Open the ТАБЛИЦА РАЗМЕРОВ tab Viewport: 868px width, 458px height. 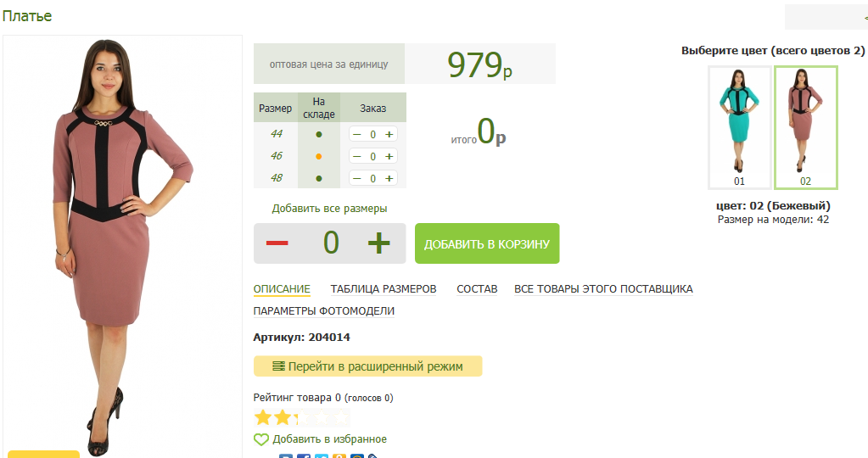[x=384, y=289]
